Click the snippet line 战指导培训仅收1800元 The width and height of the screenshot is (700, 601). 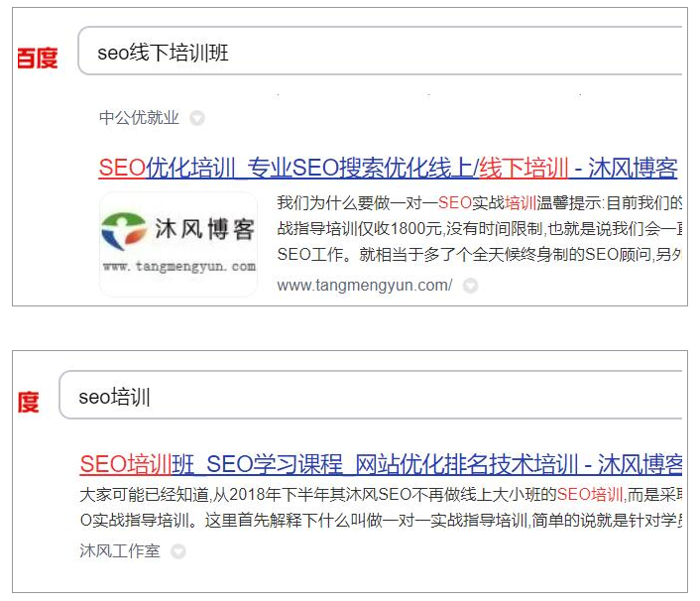pos(480,229)
